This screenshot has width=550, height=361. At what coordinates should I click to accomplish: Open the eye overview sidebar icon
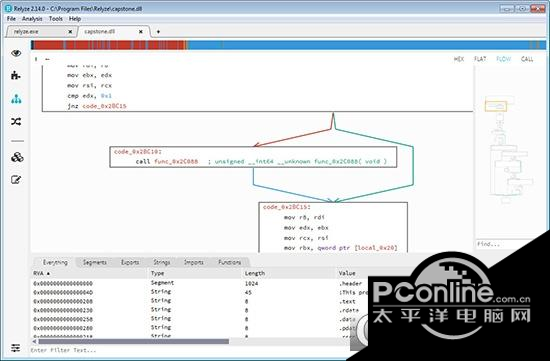16,53
